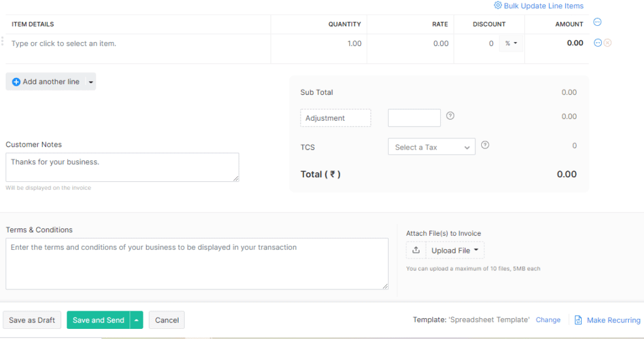Edit Terms & Conditions text area
This screenshot has width=644, height=339.
pyautogui.click(x=197, y=264)
